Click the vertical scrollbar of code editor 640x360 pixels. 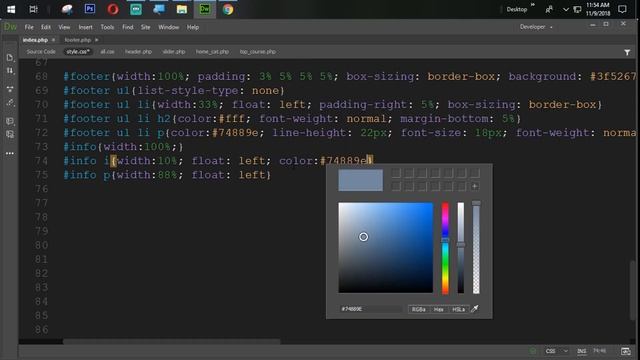click(632, 291)
